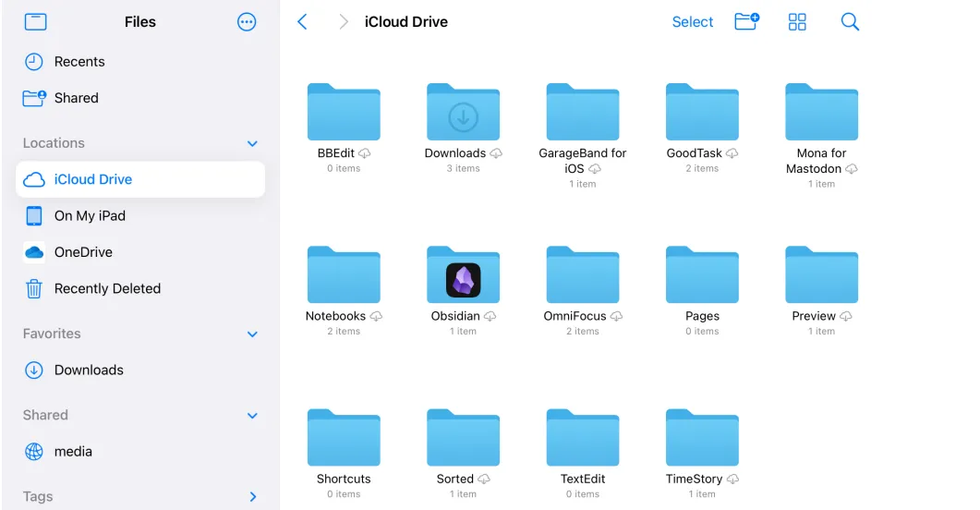Image resolution: width=980 pixels, height=510 pixels.
Task: Change view mode with the grid icon
Action: [x=797, y=22]
